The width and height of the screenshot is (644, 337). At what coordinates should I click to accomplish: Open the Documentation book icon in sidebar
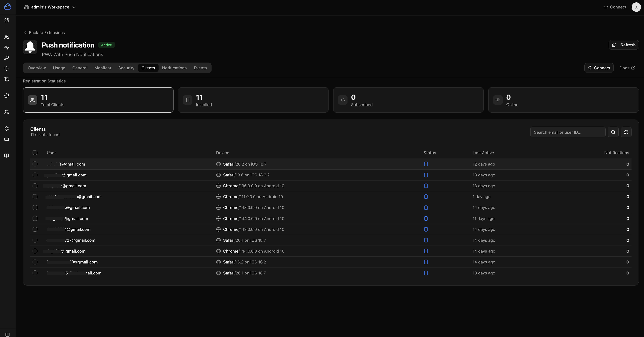pyautogui.click(x=6, y=155)
